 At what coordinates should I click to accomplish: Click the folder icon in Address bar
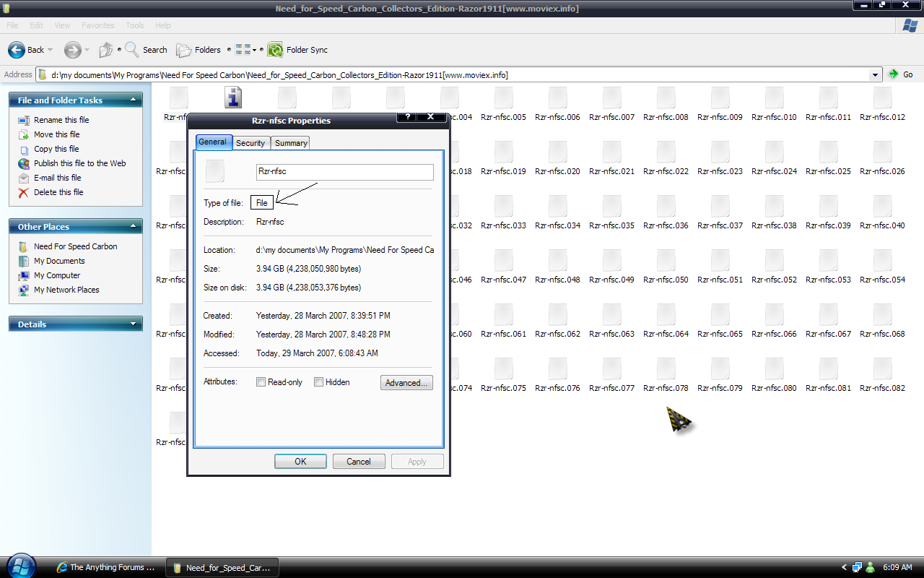click(43, 74)
